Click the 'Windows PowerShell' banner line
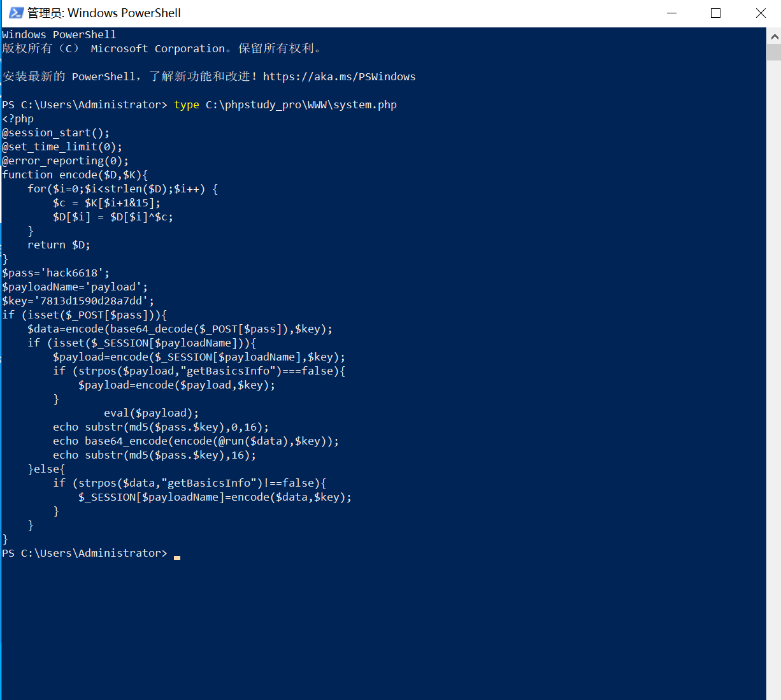This screenshot has height=700, width=781. 59,34
